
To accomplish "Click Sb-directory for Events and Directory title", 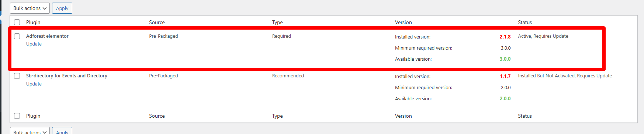I will pyautogui.click(x=67, y=76).
